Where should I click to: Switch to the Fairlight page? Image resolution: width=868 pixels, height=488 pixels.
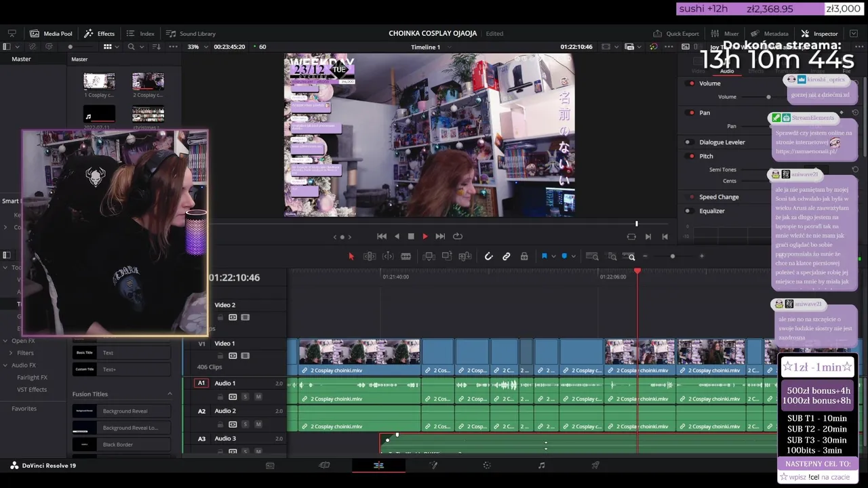(x=541, y=466)
